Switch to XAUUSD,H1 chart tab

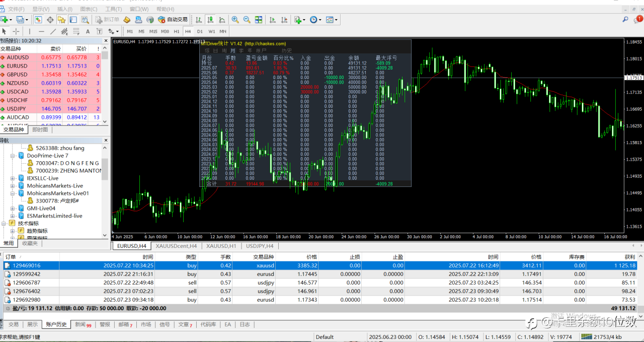tap(221, 246)
